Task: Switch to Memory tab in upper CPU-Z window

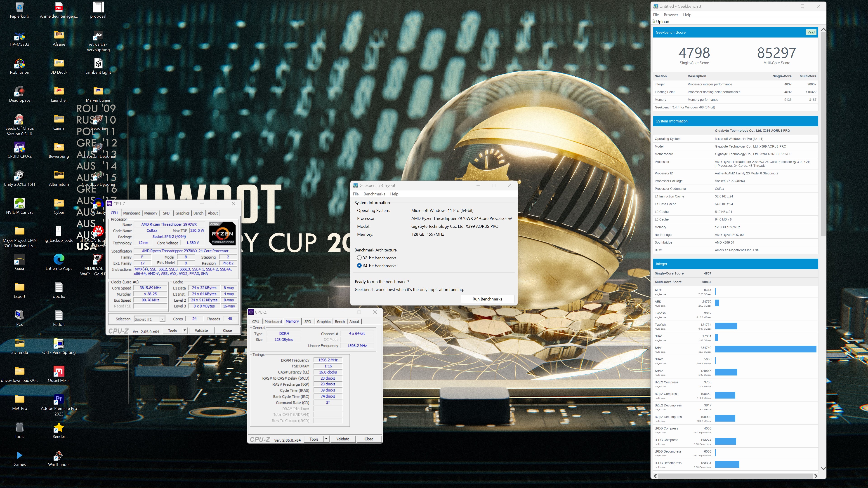Action: click(x=151, y=213)
